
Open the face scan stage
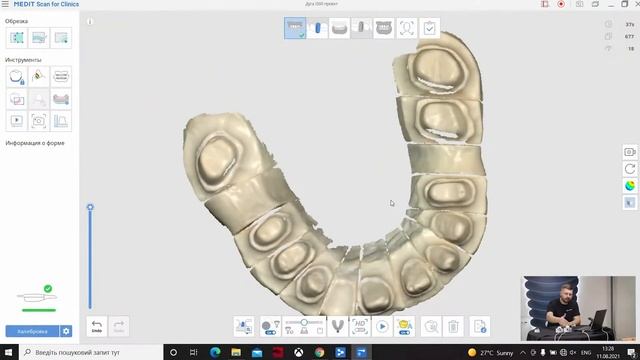click(x=407, y=28)
